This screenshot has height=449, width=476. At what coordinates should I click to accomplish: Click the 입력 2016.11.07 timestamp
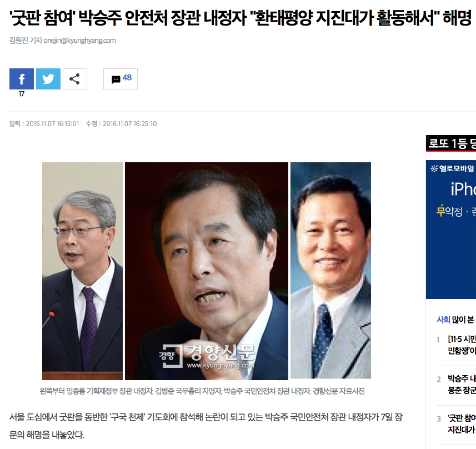pos(44,124)
